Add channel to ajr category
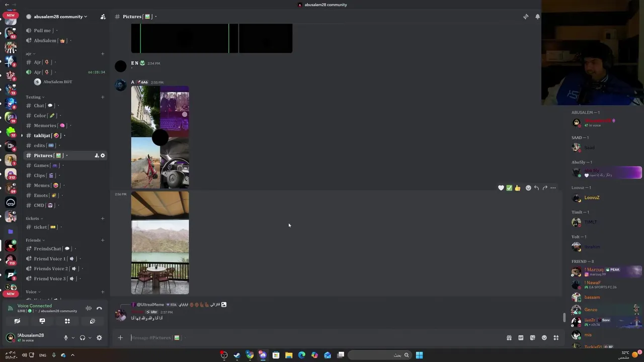The image size is (644, 362). click(x=103, y=54)
